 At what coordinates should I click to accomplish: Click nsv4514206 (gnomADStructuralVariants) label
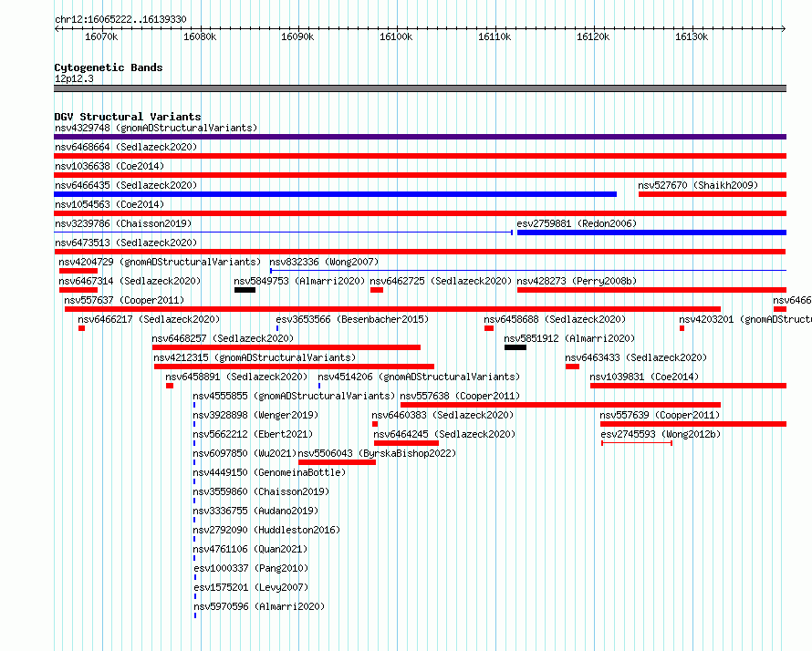419,377
